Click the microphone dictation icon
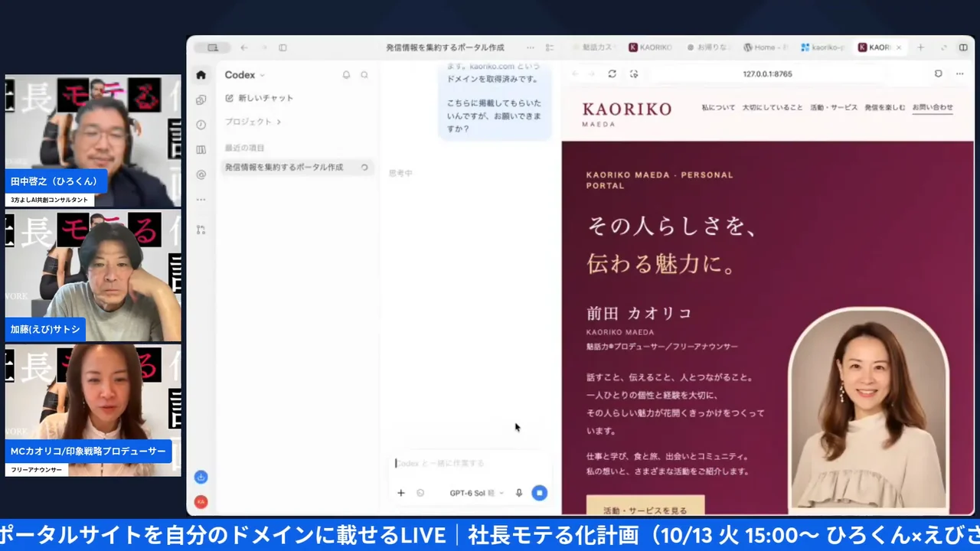980x551 pixels. click(x=518, y=493)
